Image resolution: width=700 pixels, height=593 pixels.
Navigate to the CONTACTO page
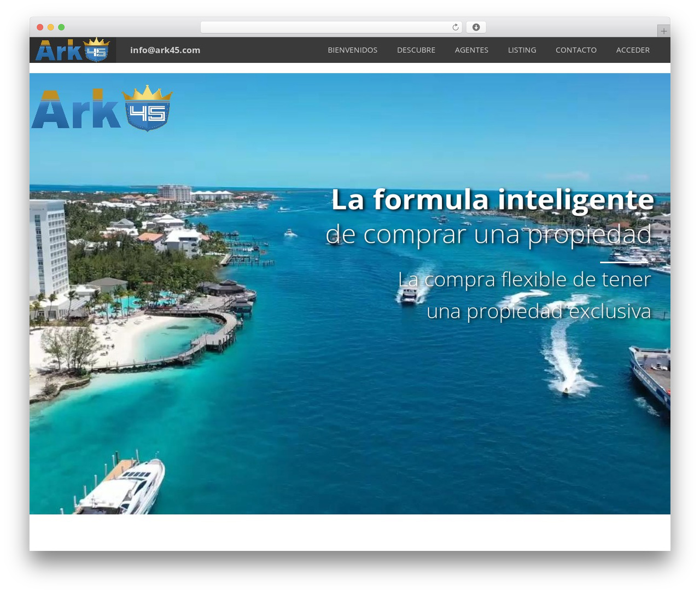pos(576,50)
